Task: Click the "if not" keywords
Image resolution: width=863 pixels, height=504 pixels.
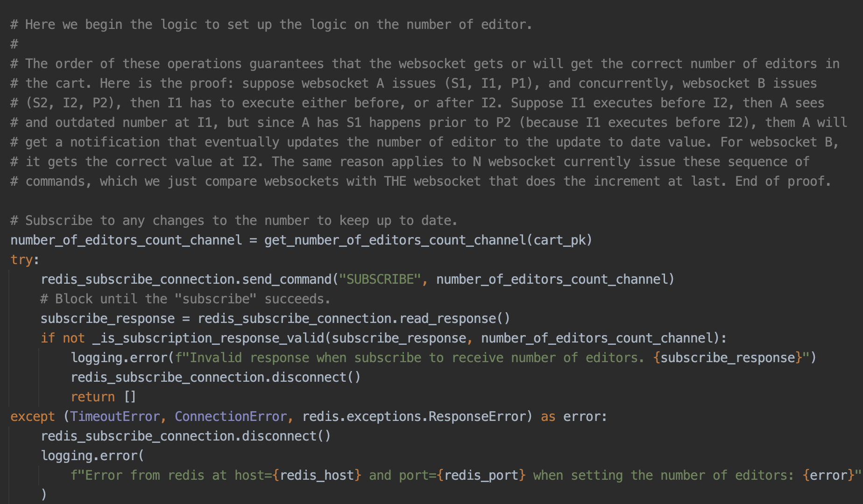Action: 63,338
